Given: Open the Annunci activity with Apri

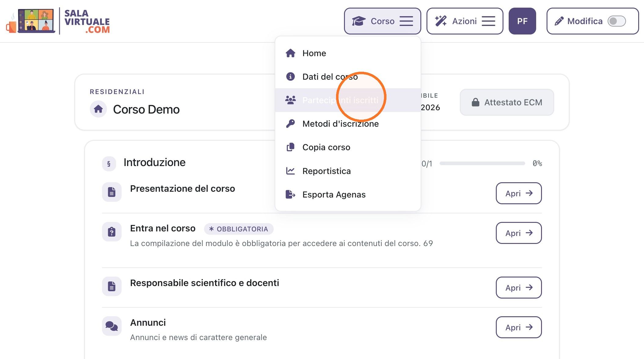Looking at the screenshot, I should point(519,327).
